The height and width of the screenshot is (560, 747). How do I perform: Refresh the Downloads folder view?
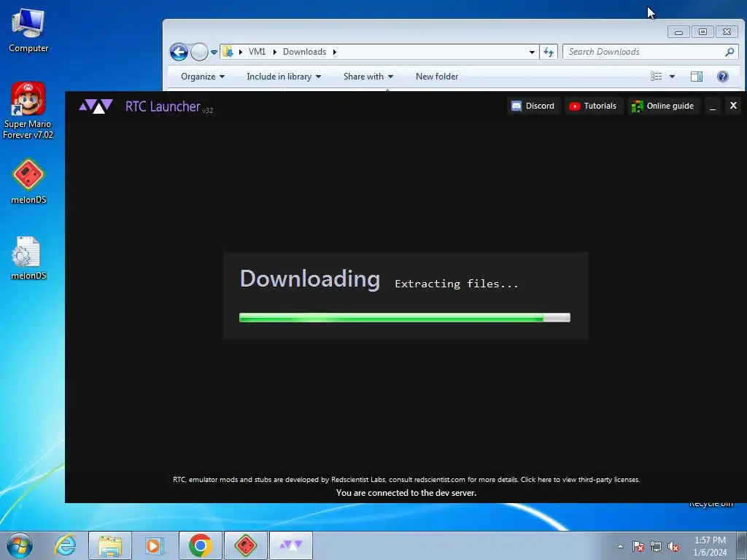tap(549, 52)
